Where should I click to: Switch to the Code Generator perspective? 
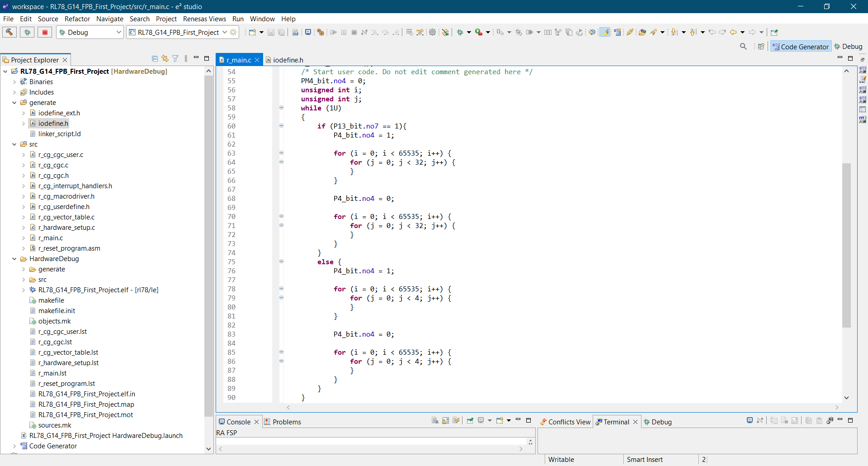[x=801, y=47]
